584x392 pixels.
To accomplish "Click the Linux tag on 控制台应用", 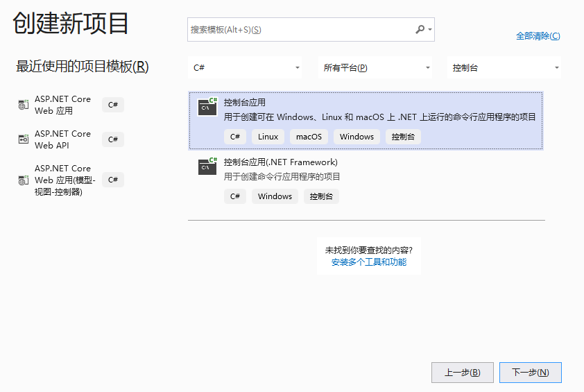I will pos(268,137).
